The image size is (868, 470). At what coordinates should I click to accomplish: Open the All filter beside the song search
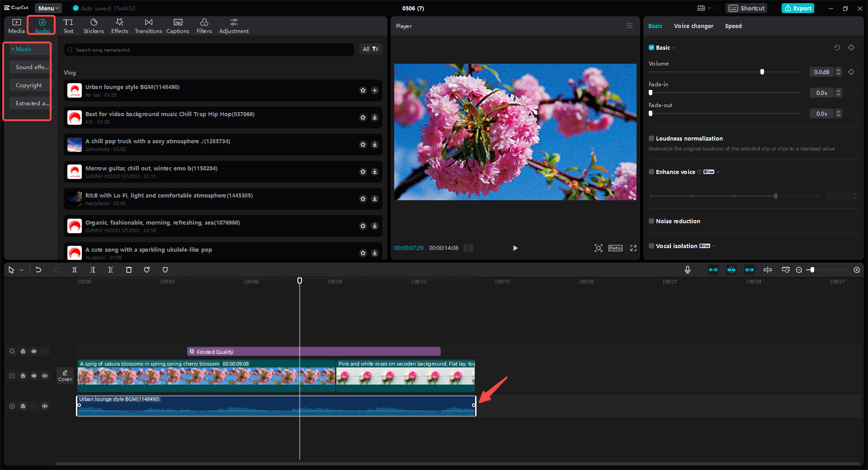tap(371, 49)
